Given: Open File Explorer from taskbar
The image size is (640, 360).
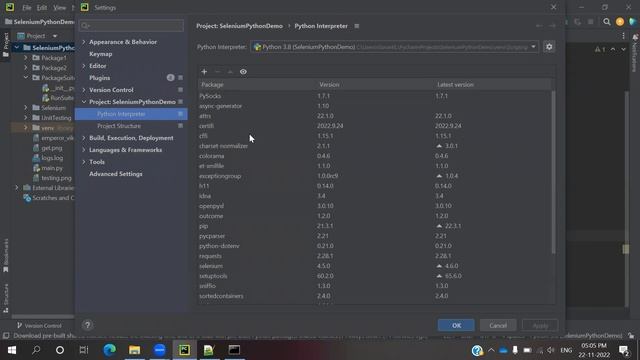Looking at the screenshot, I should [x=134, y=350].
